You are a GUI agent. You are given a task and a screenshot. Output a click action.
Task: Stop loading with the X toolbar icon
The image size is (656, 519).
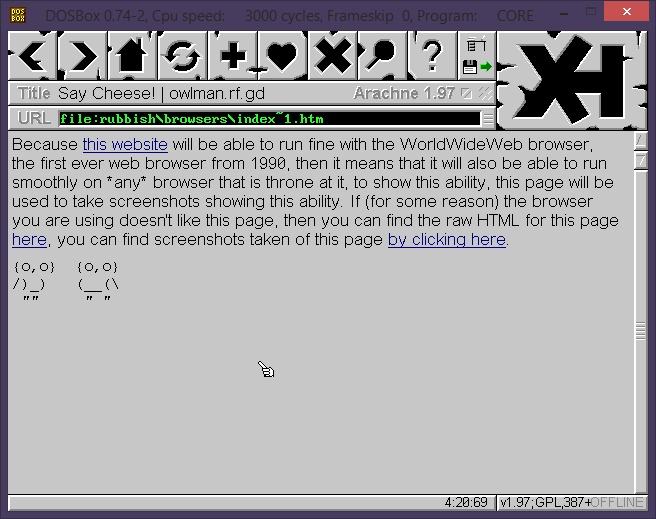332,56
